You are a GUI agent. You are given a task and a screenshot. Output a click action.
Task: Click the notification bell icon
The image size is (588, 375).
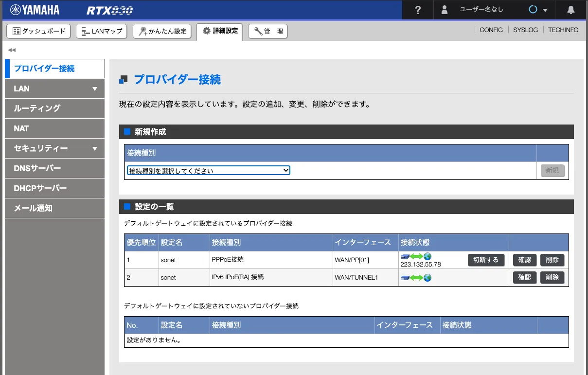(x=570, y=10)
